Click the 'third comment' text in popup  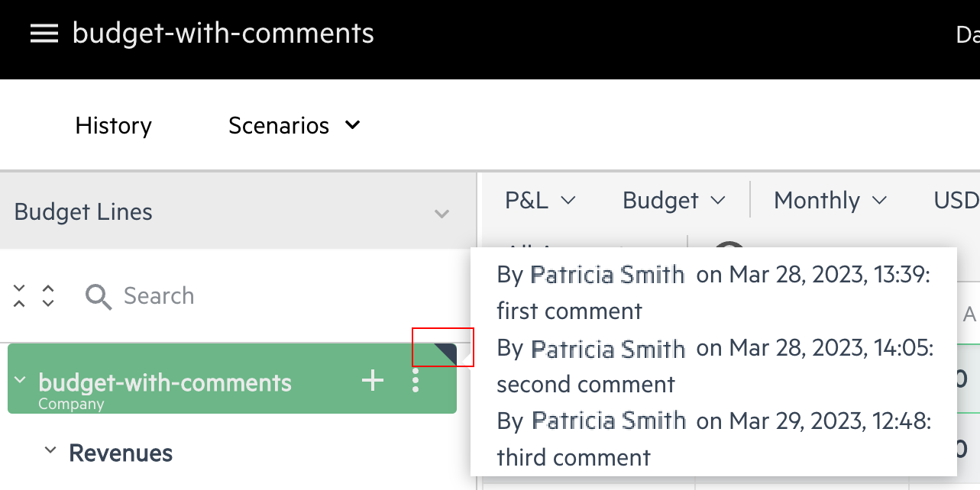coord(574,458)
